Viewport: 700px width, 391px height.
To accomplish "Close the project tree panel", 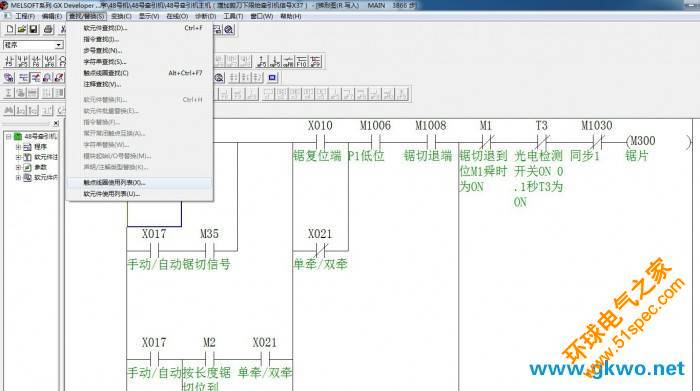I will point(56,123).
